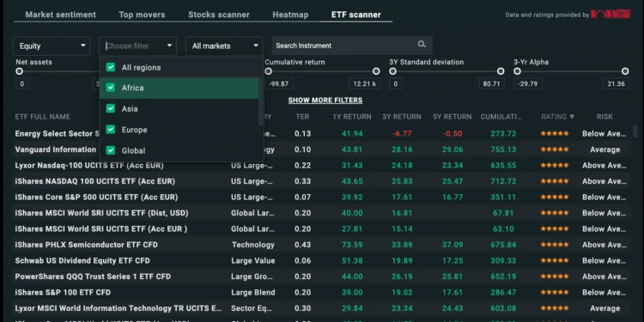Open the Equity asset class dropdown

pos(52,46)
